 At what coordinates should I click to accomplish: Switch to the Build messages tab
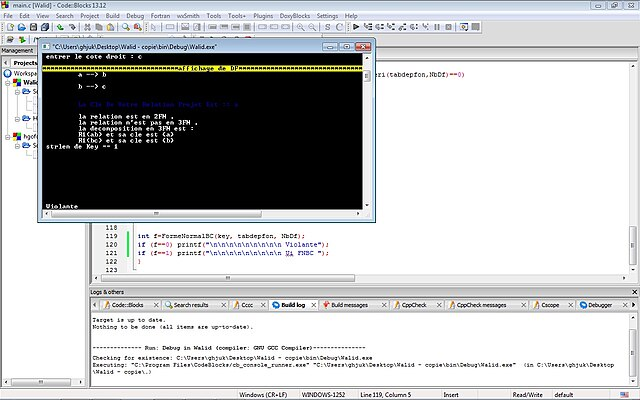(x=350, y=304)
